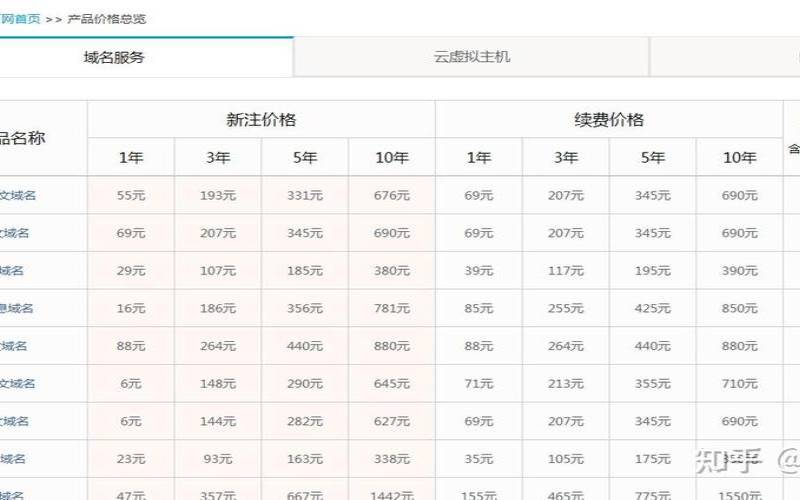Click the 23元 price cell
The width and height of the screenshot is (800, 500).
tap(131, 459)
